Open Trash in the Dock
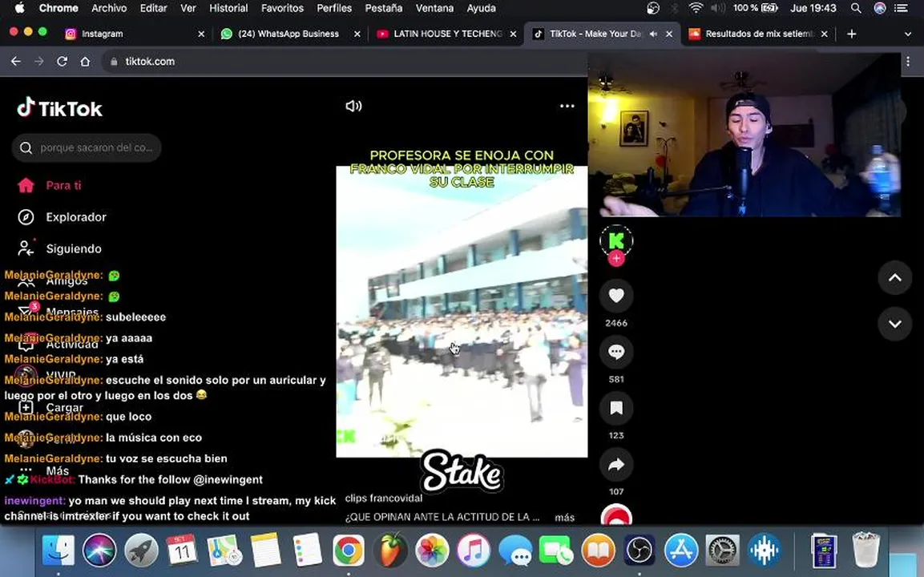Screen dimensions: 924x577 865,551
